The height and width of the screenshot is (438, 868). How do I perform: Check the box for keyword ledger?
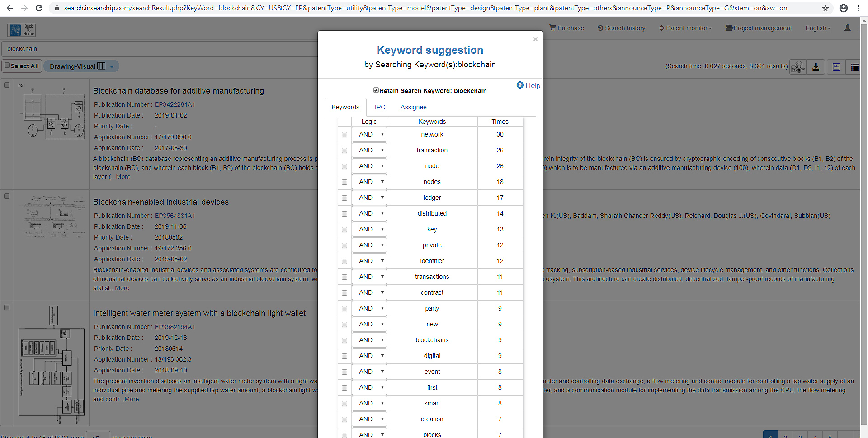[344, 198]
